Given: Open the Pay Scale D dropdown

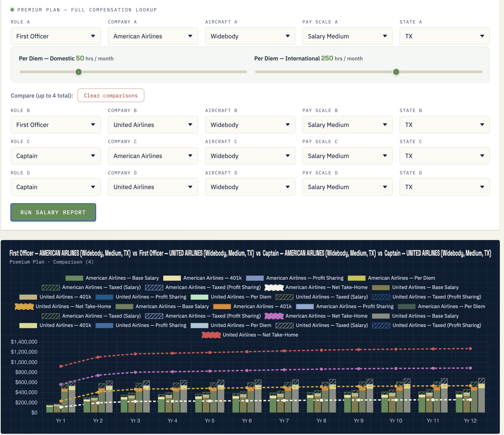Looking at the screenshot, I should point(348,187).
